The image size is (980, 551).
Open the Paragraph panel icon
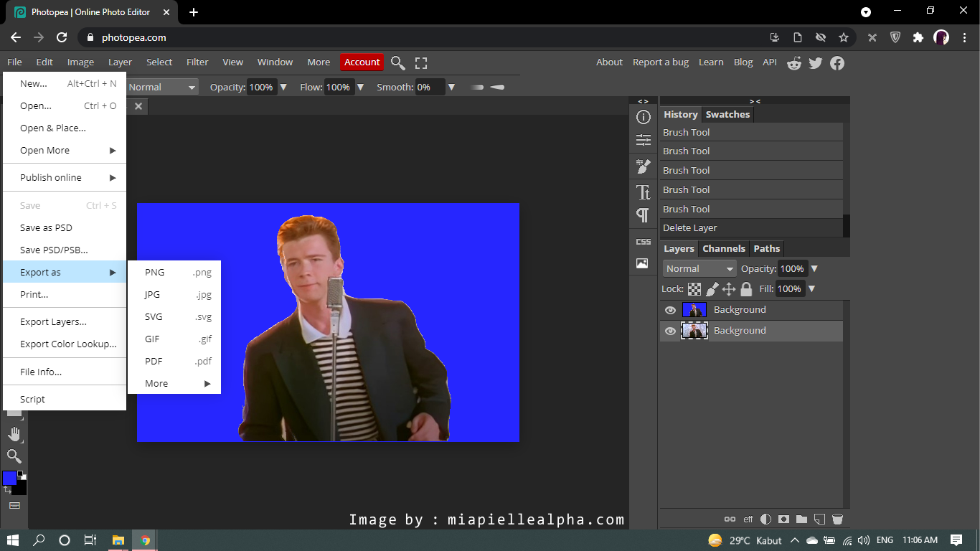[644, 215]
